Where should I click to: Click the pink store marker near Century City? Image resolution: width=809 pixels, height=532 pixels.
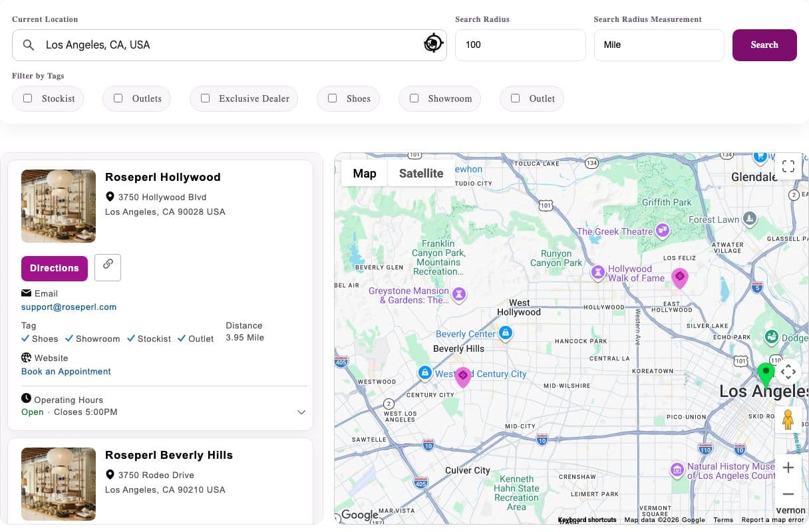click(x=463, y=377)
